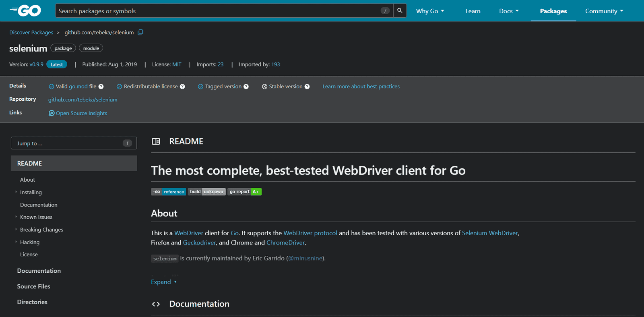Image resolution: width=644 pixels, height=317 pixels.
Task: View the 193 imported by link
Action: (x=275, y=64)
